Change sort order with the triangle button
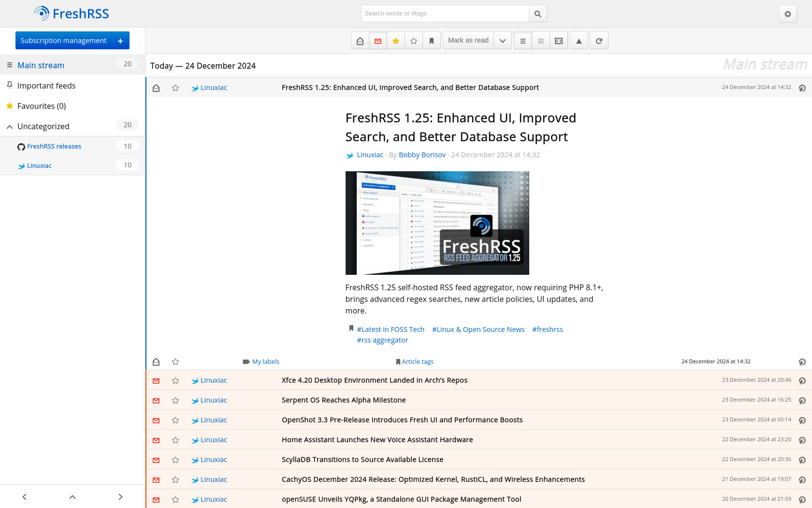 [x=579, y=41]
